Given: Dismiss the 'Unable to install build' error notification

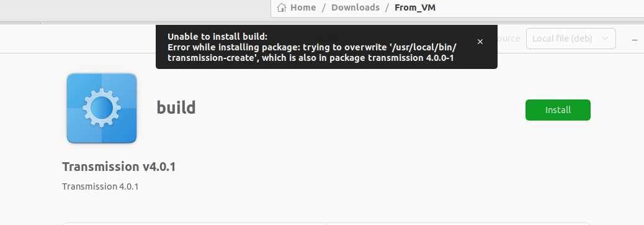Looking at the screenshot, I should tap(480, 42).
